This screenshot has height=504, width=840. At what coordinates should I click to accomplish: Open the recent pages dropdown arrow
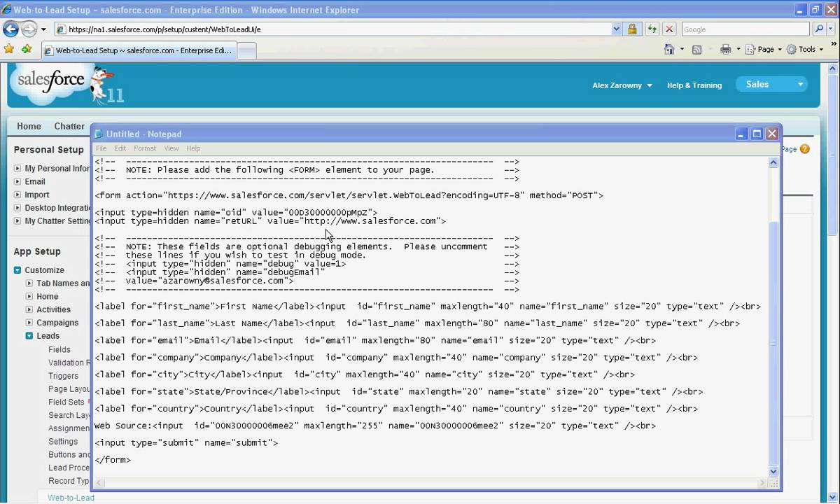(x=43, y=29)
